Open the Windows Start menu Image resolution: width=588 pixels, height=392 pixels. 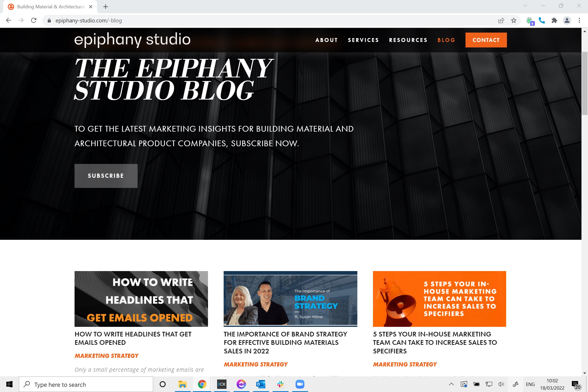click(9, 384)
